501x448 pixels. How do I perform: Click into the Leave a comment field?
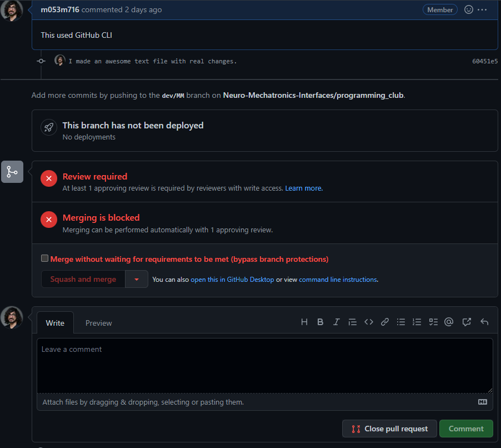click(x=264, y=366)
